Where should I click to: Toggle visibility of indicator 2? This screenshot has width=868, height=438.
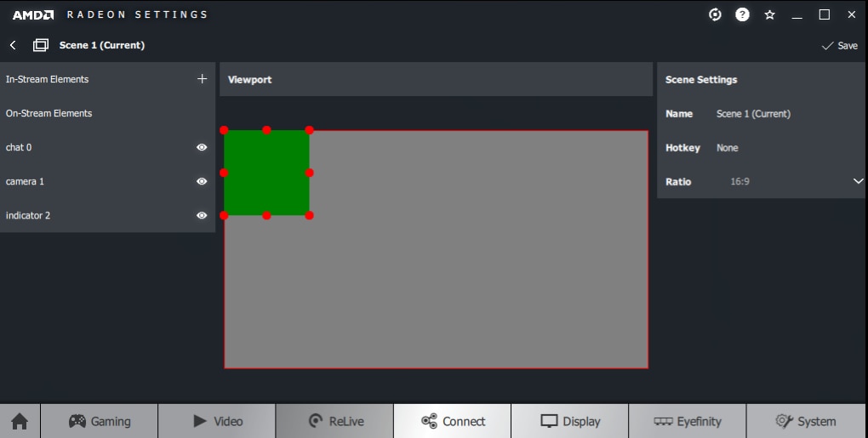coord(202,215)
